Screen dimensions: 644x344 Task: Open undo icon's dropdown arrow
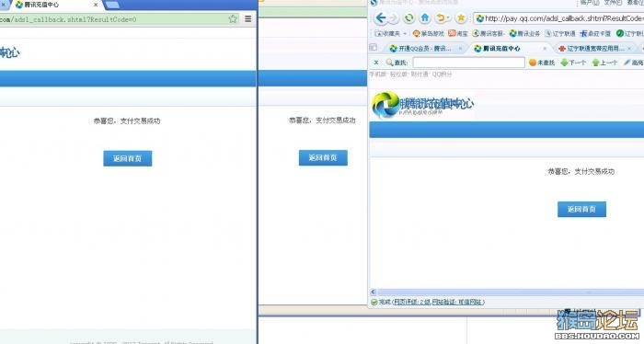point(449,18)
